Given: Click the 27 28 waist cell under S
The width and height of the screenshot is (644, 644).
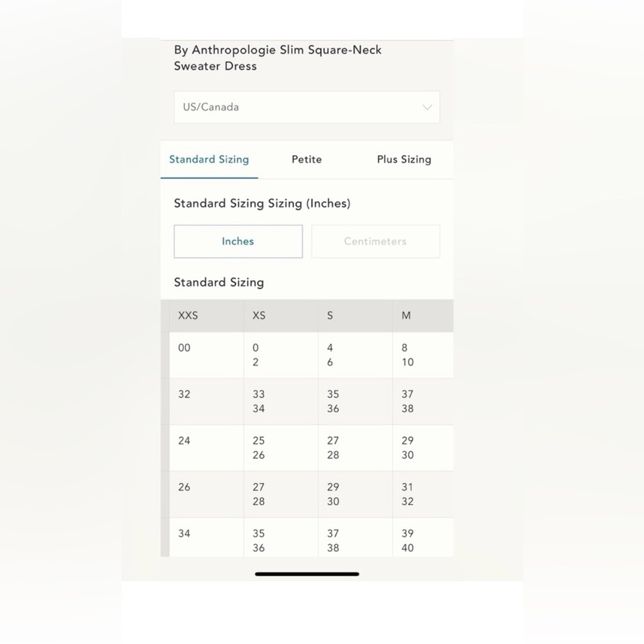Looking at the screenshot, I should pyautogui.click(x=355, y=448).
